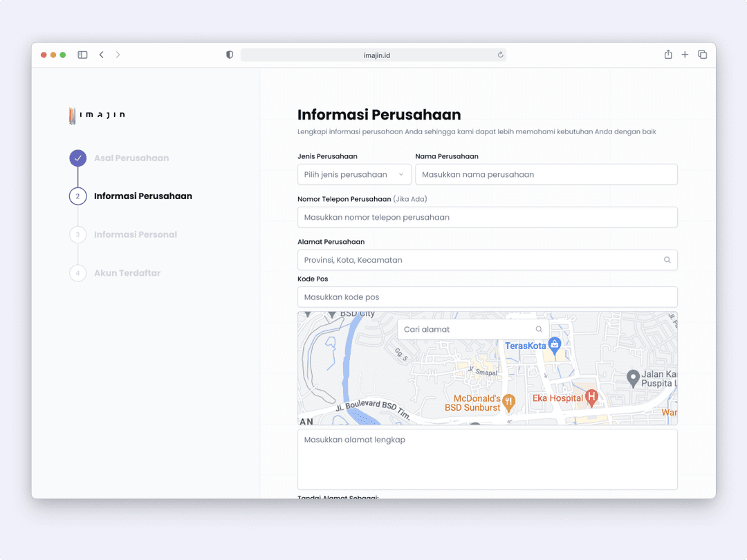Click search icon in Alamat Perusahaan field

(667, 260)
